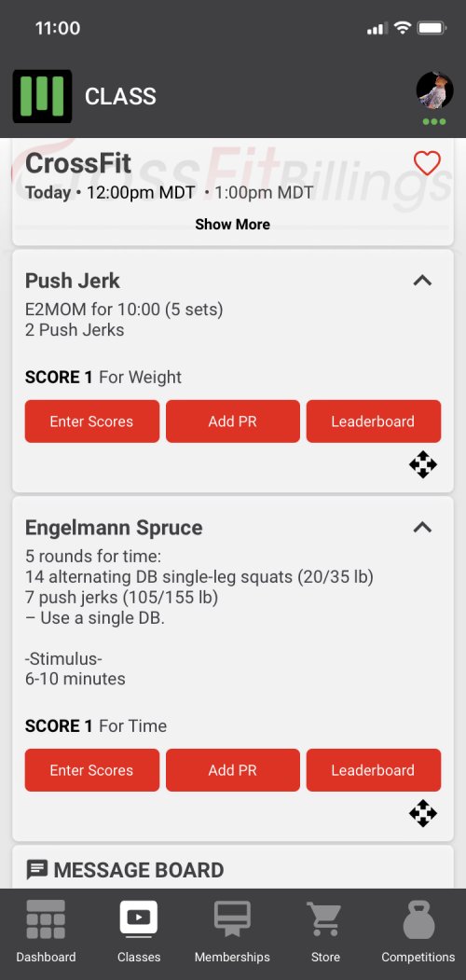Add PR for Push Jerk
Screen dimensions: 466x980
(232, 421)
